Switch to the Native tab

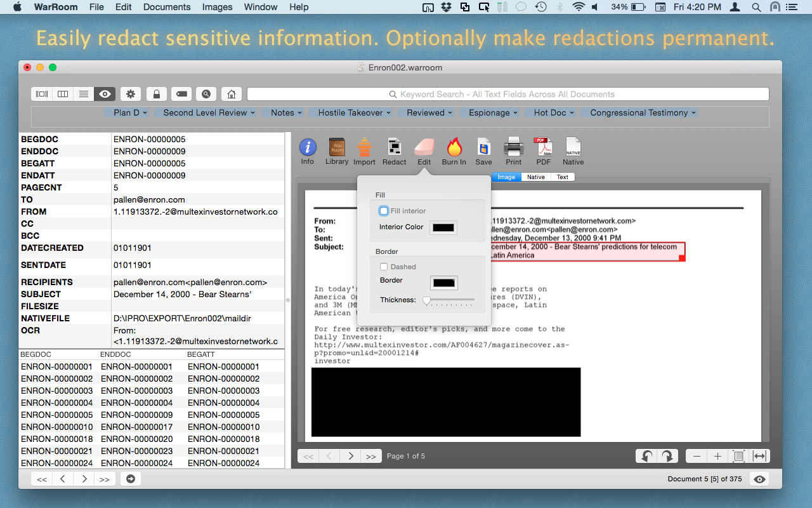click(x=536, y=177)
